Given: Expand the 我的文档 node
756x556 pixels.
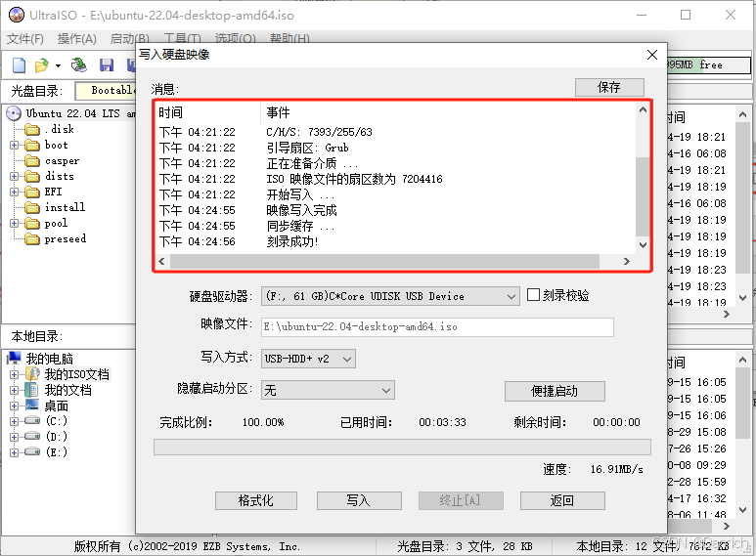Looking at the screenshot, I should (14, 390).
